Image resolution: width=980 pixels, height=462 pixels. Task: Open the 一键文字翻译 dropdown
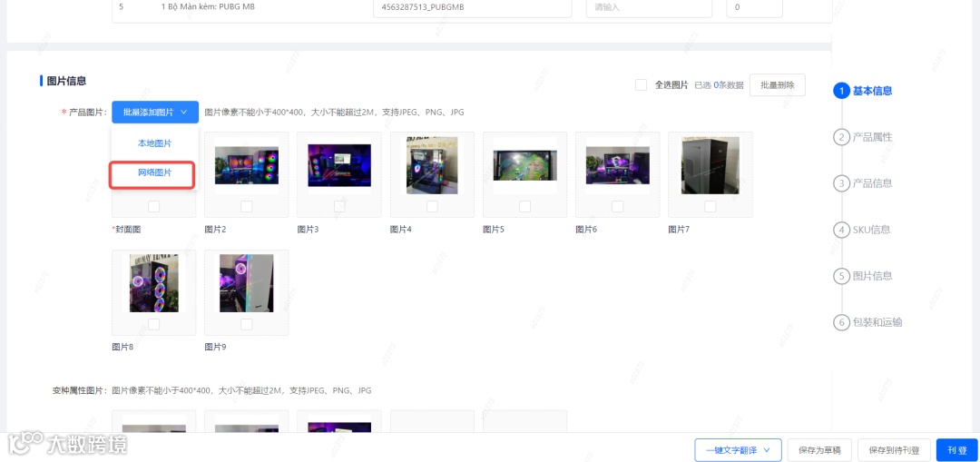(x=737, y=450)
